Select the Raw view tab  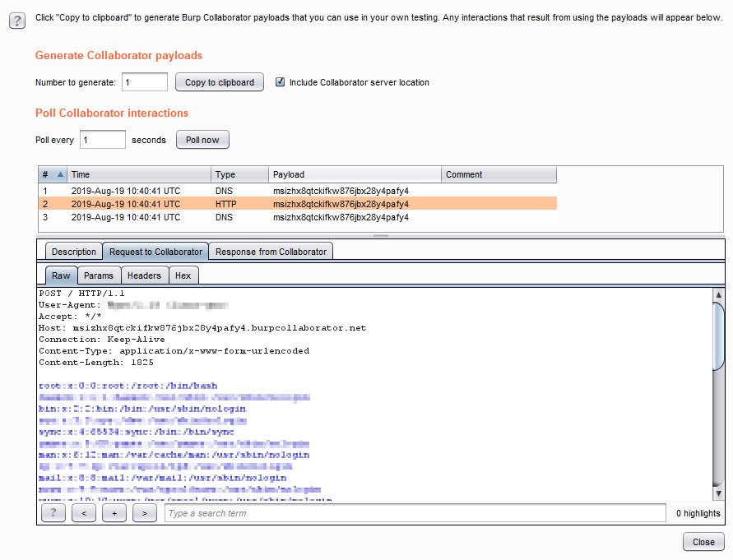tap(61, 275)
